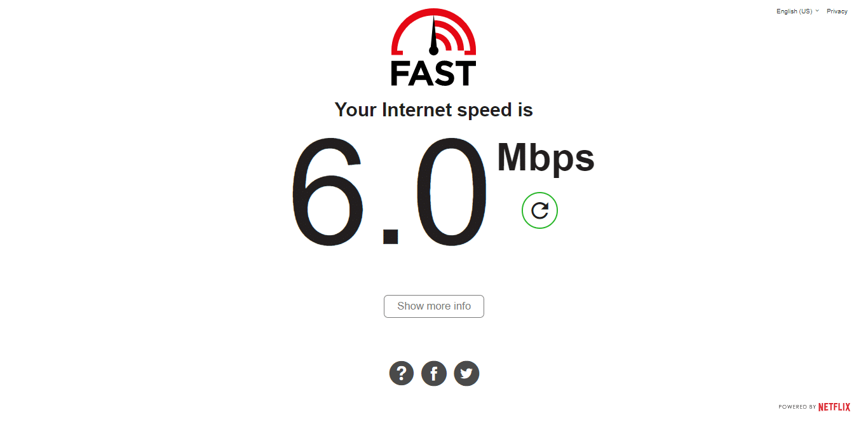Click the POWERED BY caption text
This screenshot has height=424, width=868.
pos(797,407)
